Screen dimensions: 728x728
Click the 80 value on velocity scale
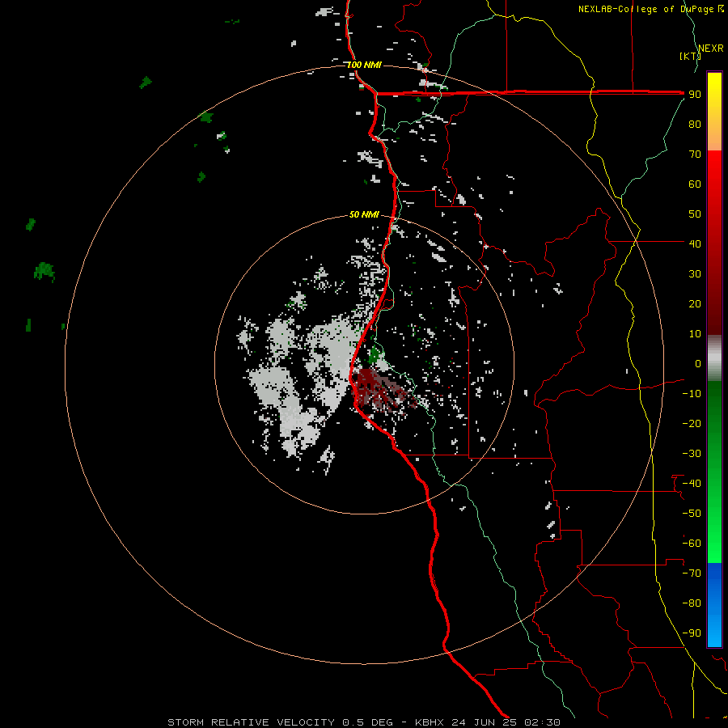click(x=695, y=124)
